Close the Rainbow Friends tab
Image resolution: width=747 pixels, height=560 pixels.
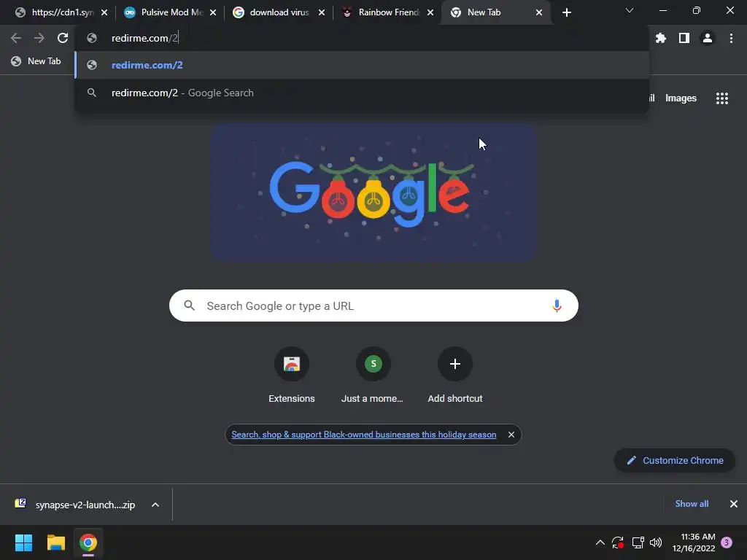pyautogui.click(x=430, y=12)
